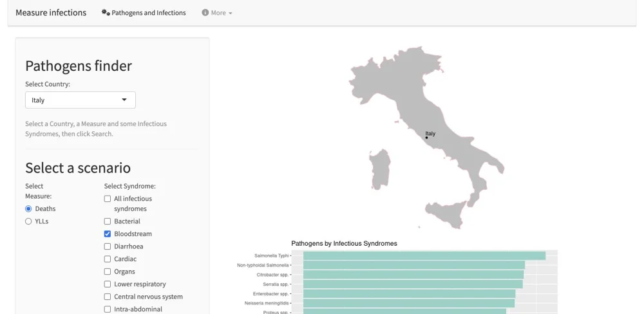Check the Organs syndrome checkbox
The width and height of the screenshot is (644, 314).
[x=107, y=272]
